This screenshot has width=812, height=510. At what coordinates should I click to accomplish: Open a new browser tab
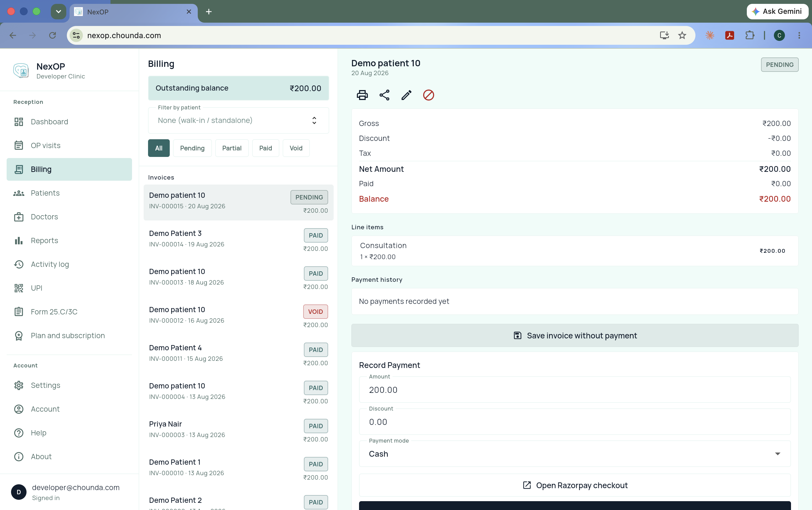click(209, 12)
